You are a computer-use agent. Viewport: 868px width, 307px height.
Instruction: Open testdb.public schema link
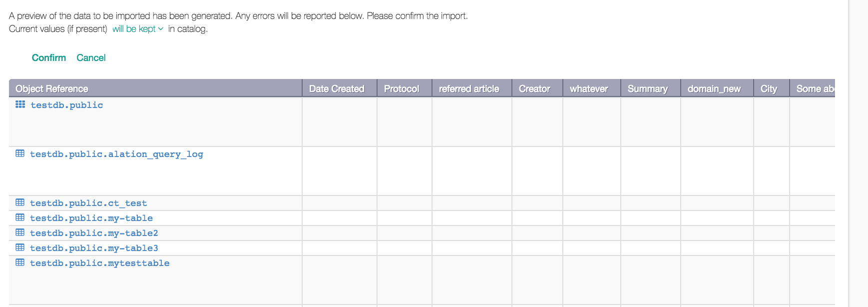coord(67,105)
